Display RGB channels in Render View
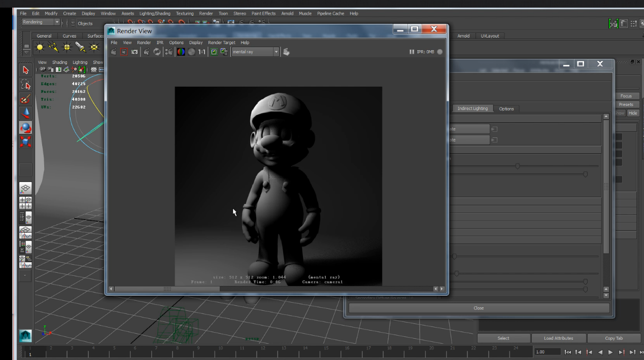644x360 pixels. (181, 52)
